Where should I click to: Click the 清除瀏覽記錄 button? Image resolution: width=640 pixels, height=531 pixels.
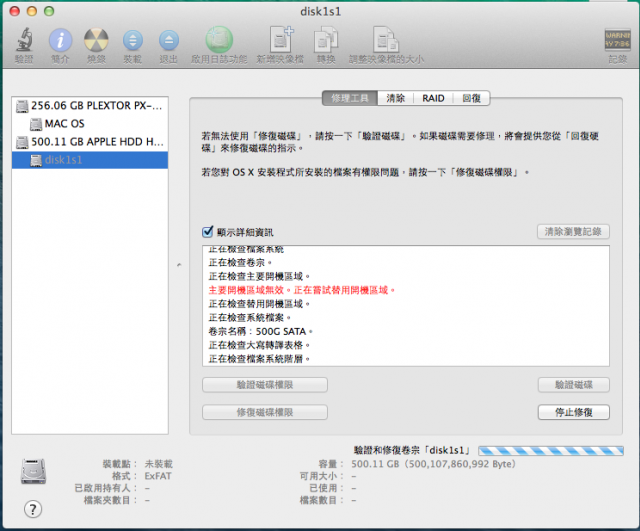pos(573,232)
